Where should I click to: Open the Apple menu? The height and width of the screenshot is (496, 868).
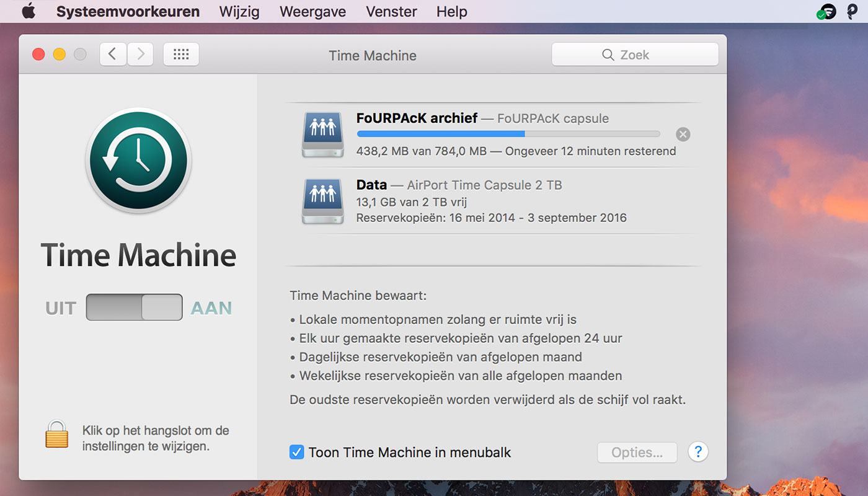pos(29,11)
